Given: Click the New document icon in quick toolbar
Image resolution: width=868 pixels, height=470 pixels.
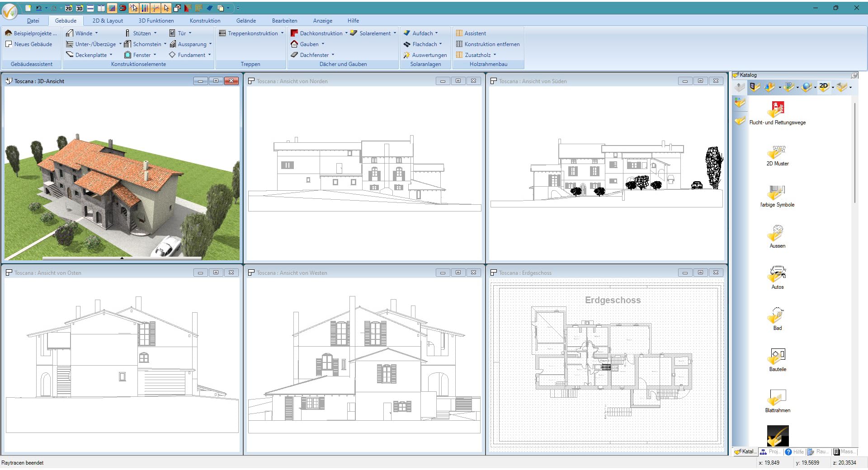Looking at the screenshot, I should point(28,8).
